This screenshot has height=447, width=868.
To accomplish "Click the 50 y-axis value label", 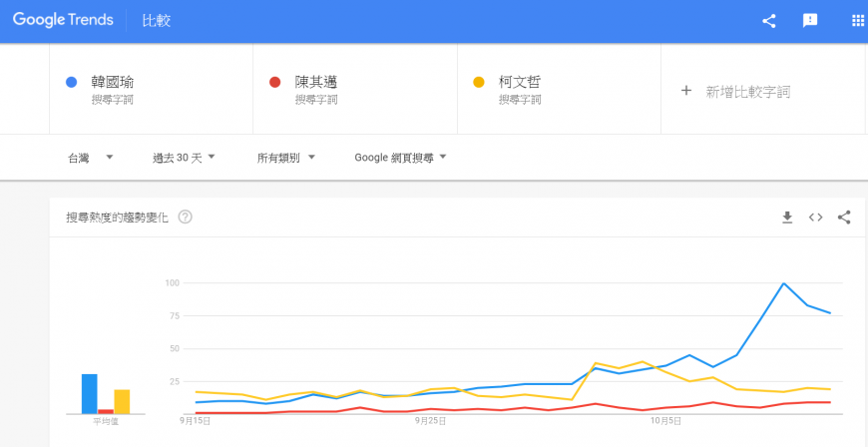I will [x=176, y=348].
